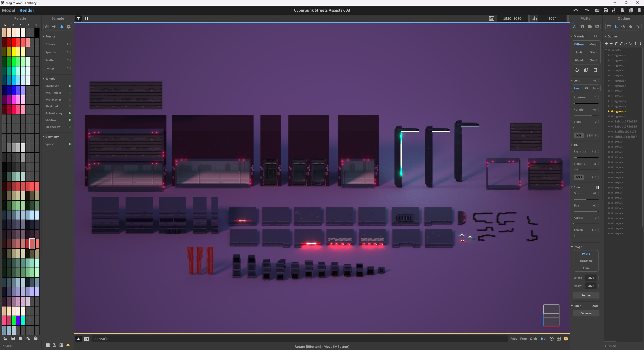This screenshot has height=350, width=644.
Task: Toggle the Shadow option
Action: pos(70,120)
